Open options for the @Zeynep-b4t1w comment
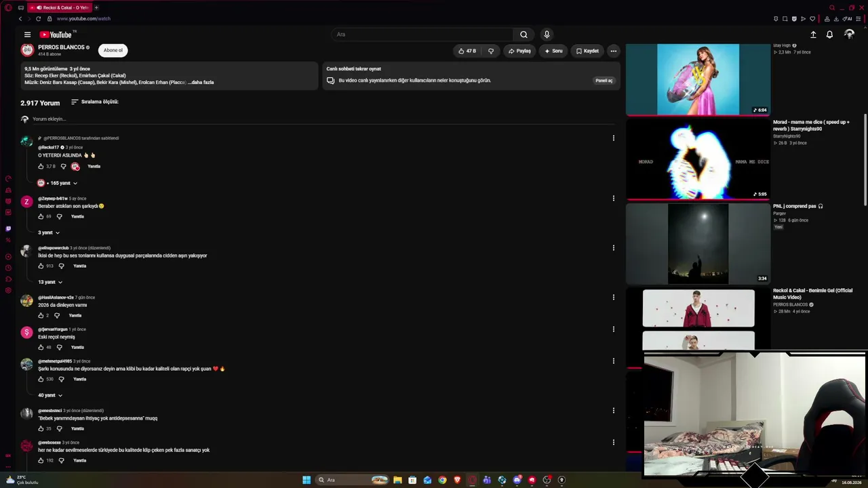 click(614, 199)
